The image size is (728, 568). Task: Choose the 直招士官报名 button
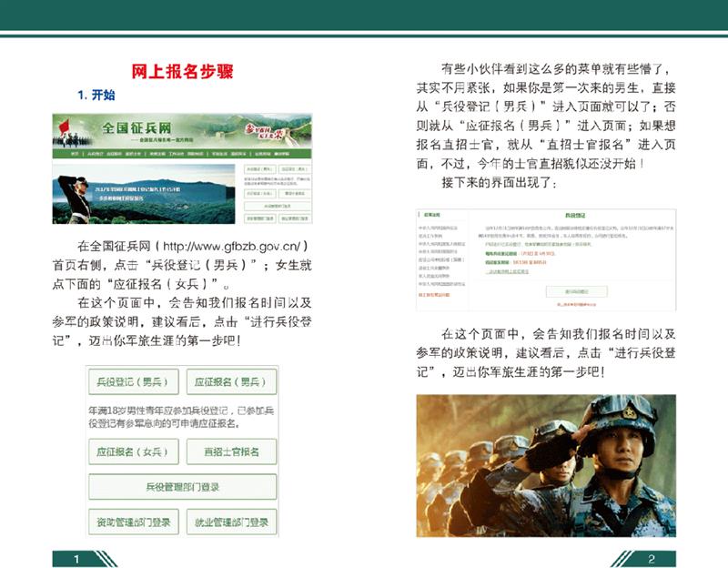231,451
